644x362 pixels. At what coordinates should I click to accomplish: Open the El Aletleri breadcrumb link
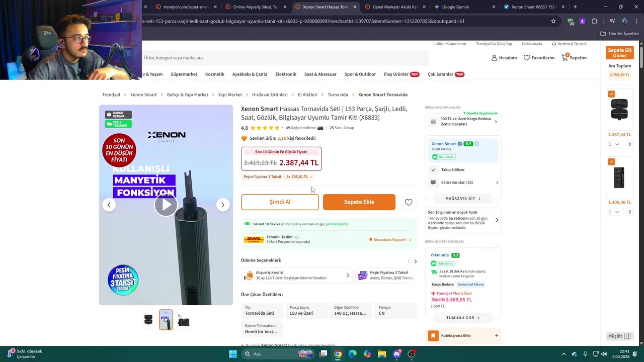[307, 95]
